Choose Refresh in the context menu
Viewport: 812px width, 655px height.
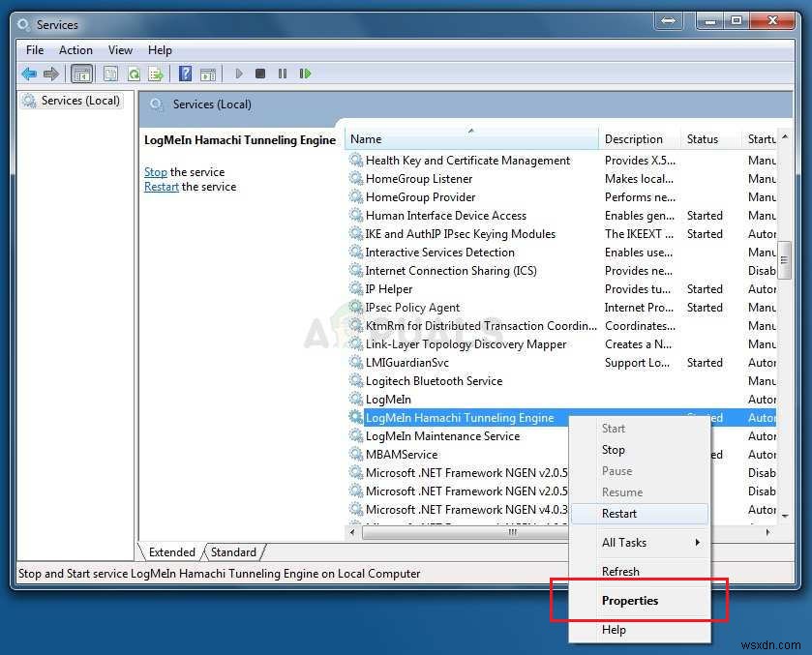tap(640, 571)
